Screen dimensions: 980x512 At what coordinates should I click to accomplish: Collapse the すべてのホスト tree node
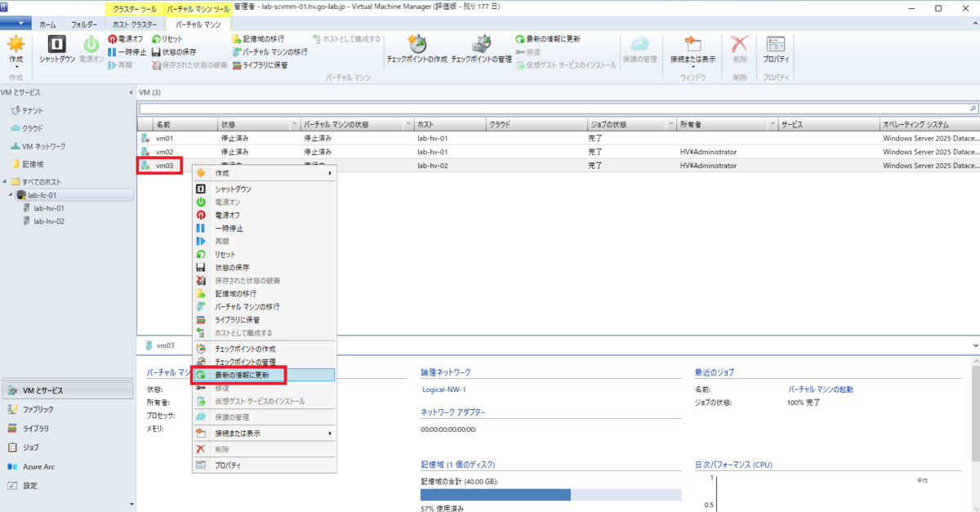click(5, 181)
